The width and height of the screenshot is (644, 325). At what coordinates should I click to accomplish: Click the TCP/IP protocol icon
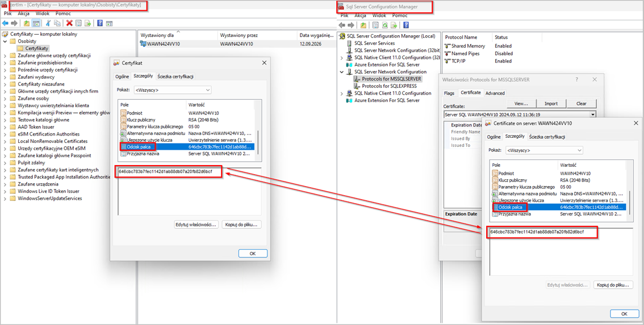[448, 61]
